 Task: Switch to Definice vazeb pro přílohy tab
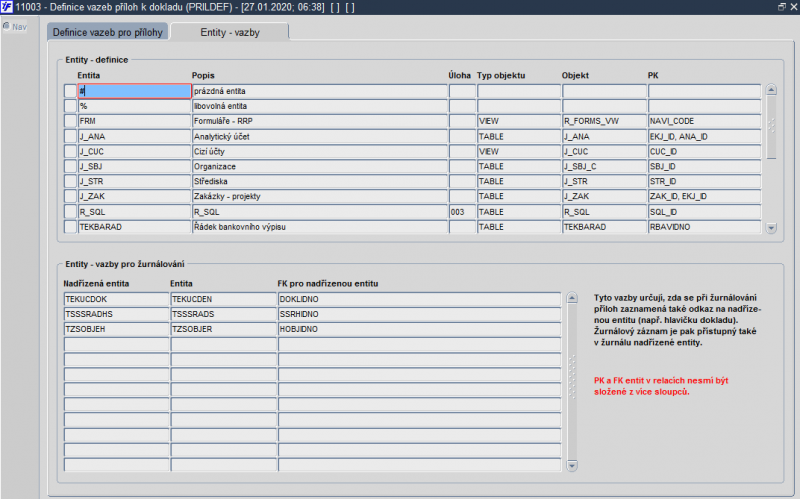pos(108,32)
